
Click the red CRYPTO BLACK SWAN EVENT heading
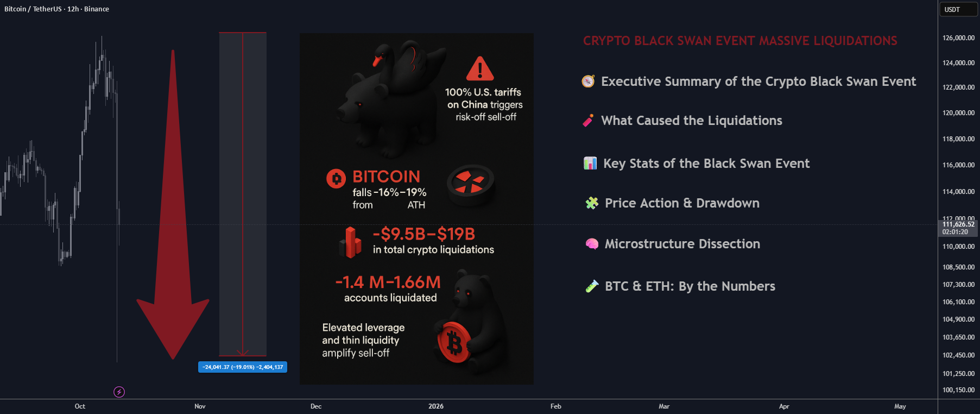(x=740, y=41)
